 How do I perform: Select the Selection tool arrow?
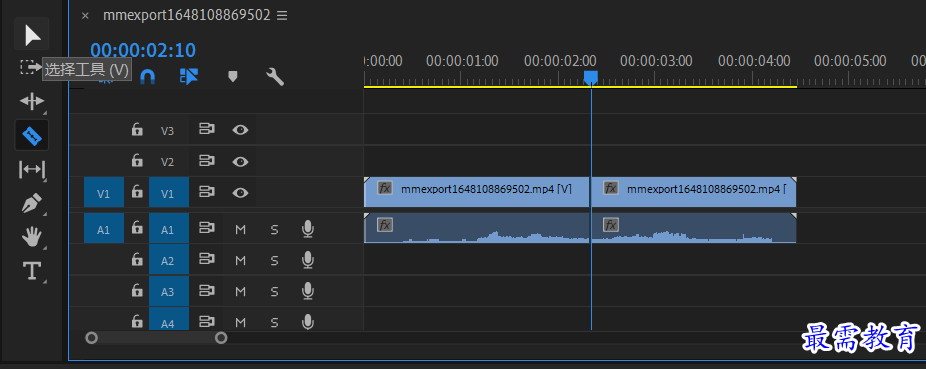pos(32,35)
